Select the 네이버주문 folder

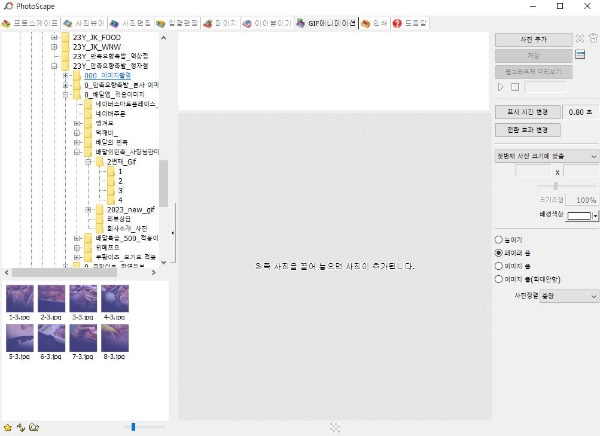(110, 114)
